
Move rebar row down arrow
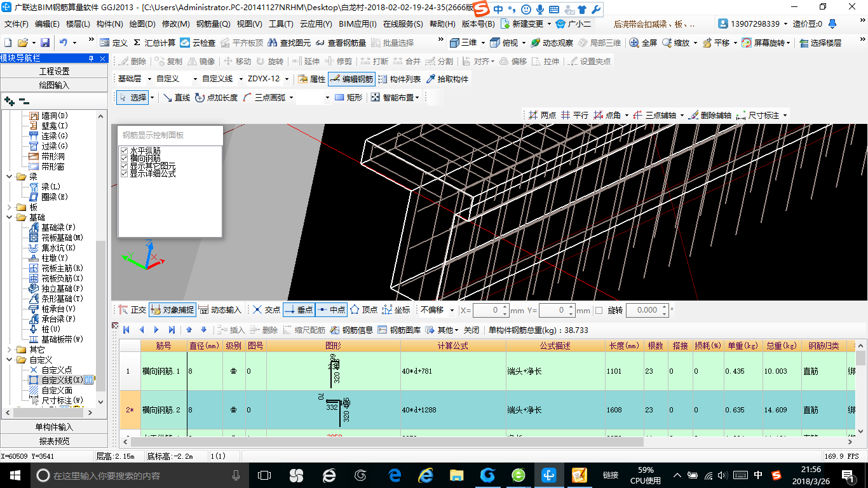204,330
